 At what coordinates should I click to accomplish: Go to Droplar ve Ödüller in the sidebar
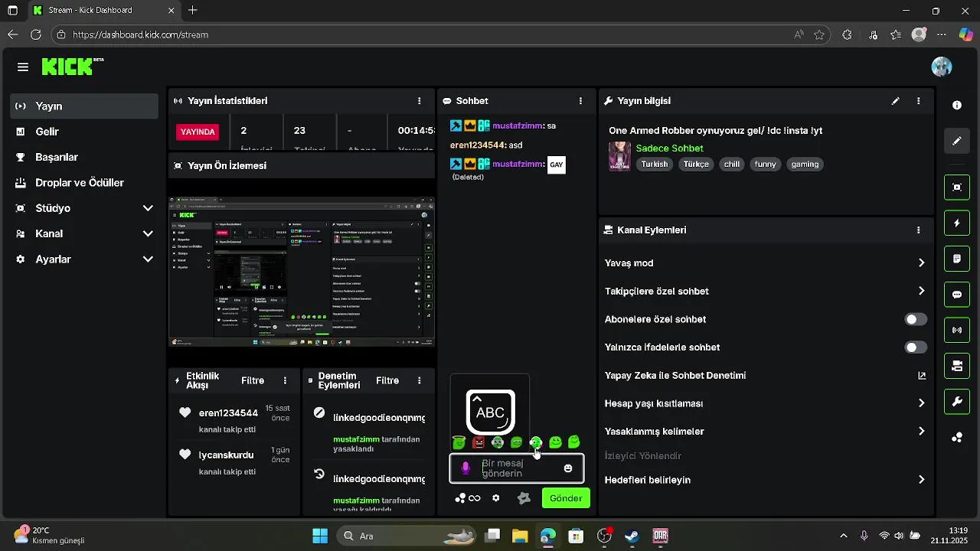84,183
